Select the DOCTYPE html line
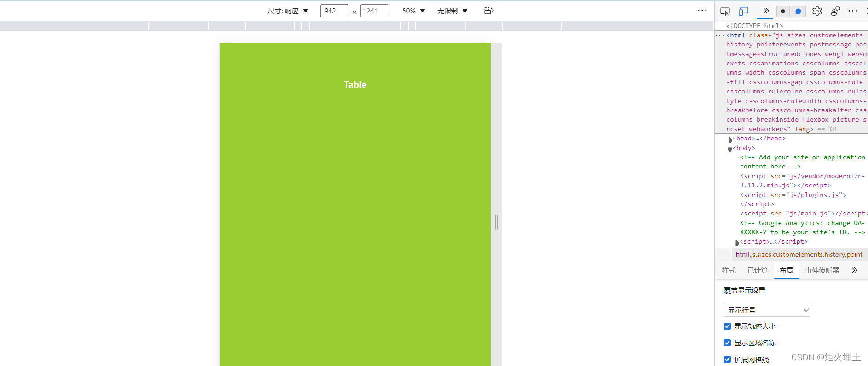This screenshot has width=868, height=366. 754,26
